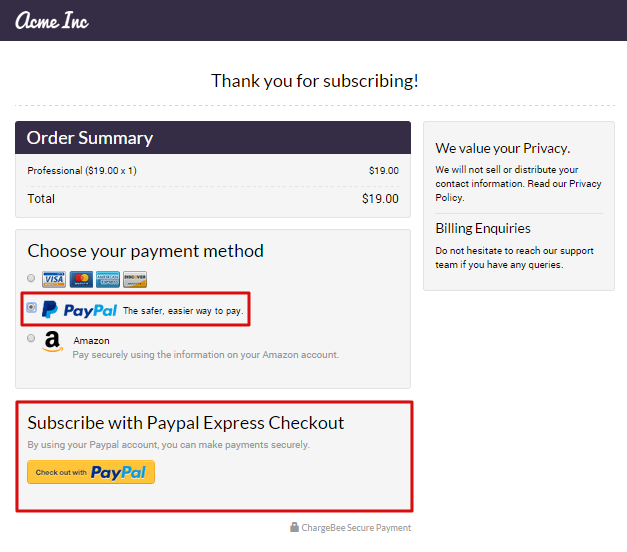Click the Billing Enquiries heading
The height and width of the screenshot is (552, 627).
(483, 228)
